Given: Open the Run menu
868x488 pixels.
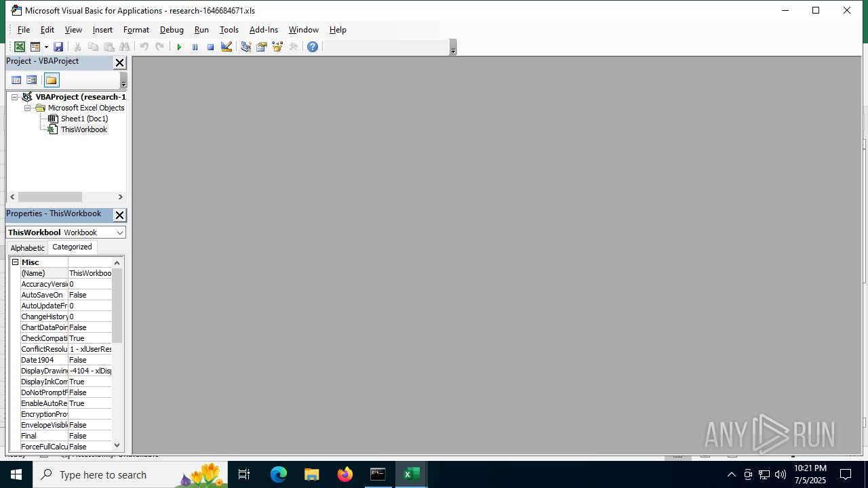Looking at the screenshot, I should [x=201, y=30].
